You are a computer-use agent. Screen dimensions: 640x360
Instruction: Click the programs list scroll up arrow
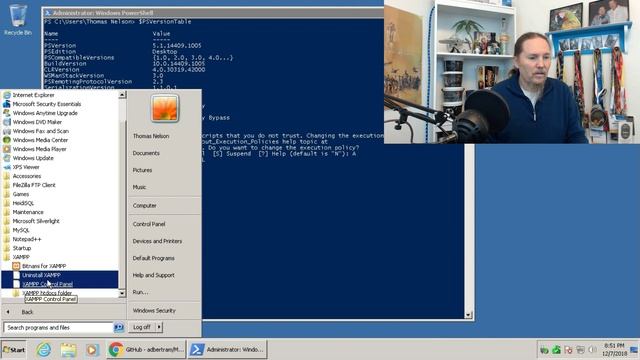pyautogui.click(x=122, y=95)
